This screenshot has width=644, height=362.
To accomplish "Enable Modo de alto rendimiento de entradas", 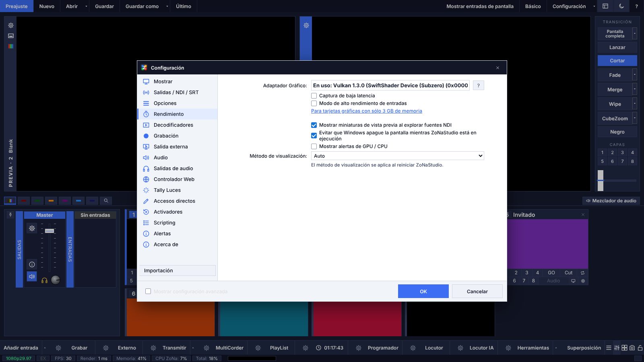I will (314, 103).
